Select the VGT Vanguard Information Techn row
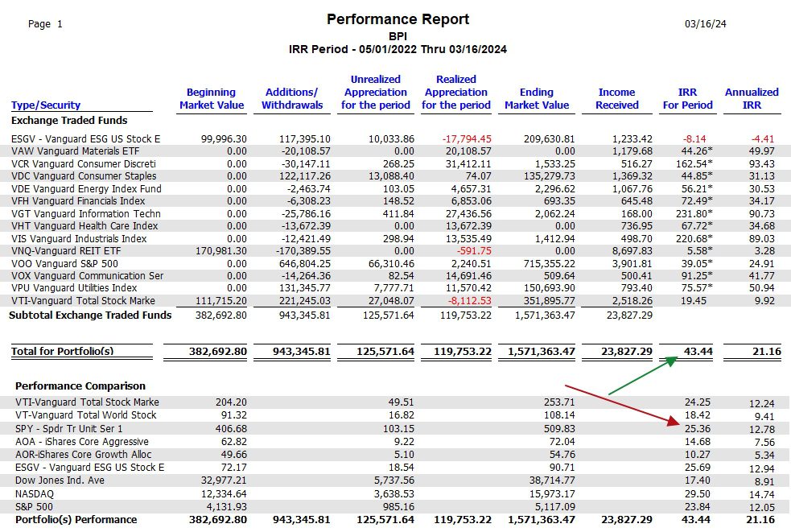791x532 pixels. click(396, 213)
